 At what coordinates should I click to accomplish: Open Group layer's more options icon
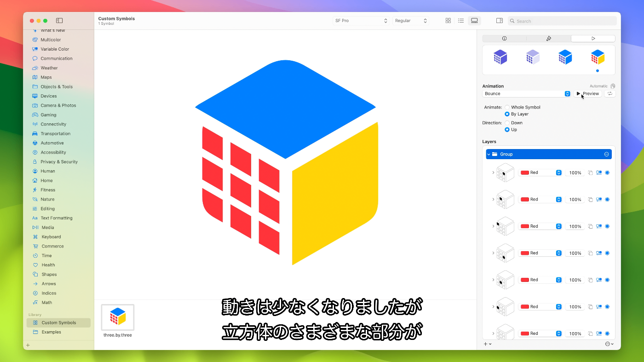click(x=606, y=154)
